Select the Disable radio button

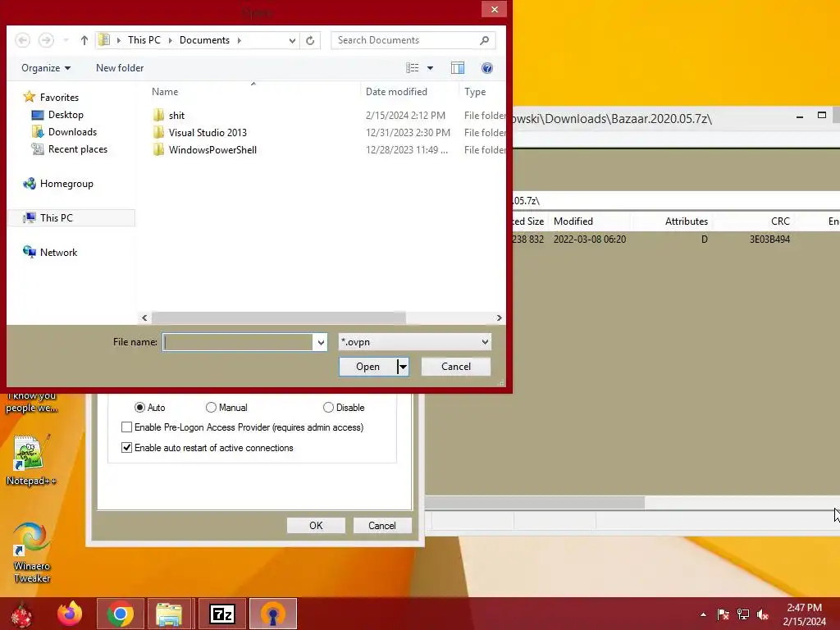[328, 408]
